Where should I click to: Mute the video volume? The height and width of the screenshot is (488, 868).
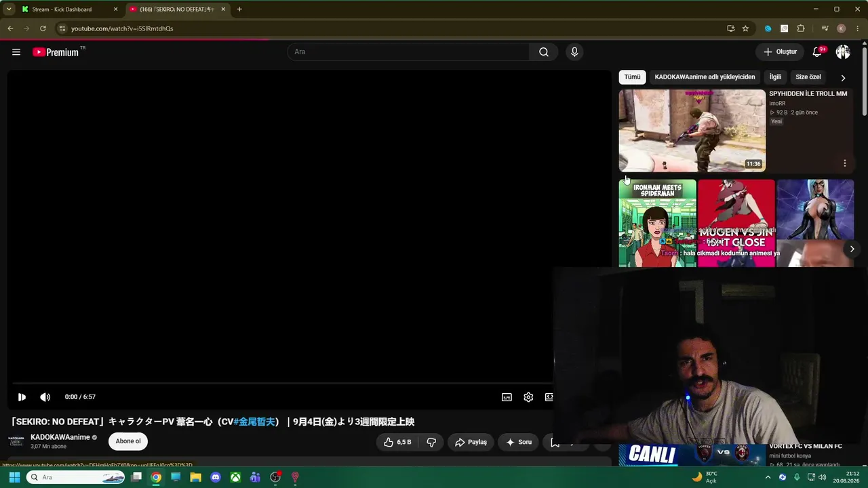45,397
